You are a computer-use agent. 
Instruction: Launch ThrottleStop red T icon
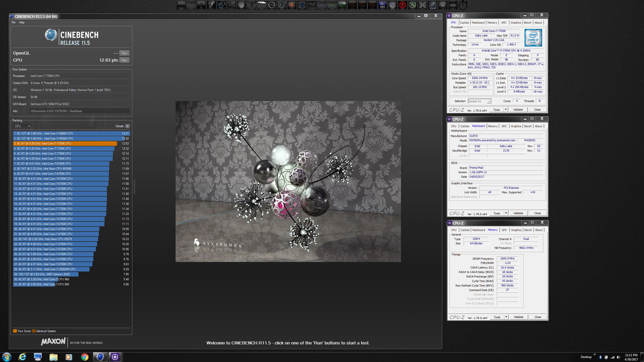point(402,5)
